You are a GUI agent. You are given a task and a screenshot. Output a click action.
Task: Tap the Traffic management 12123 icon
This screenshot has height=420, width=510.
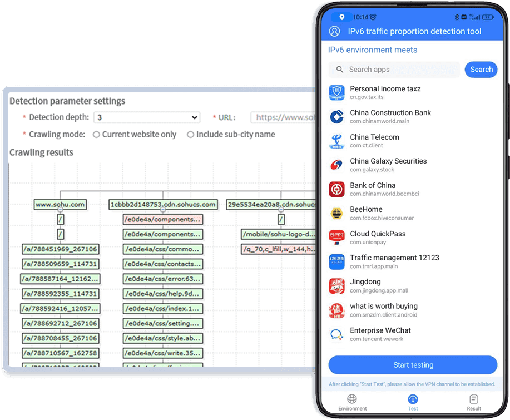337,261
